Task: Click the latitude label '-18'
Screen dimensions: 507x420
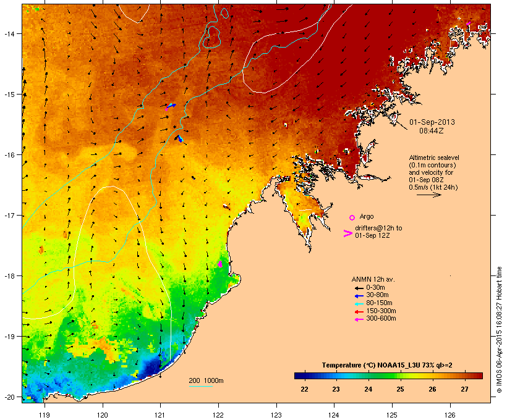Action: (9, 276)
